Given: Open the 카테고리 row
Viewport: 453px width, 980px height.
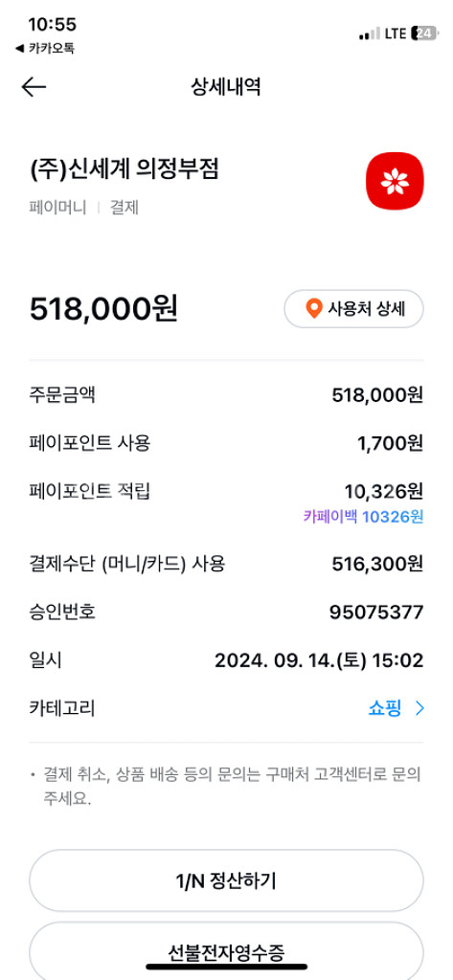Looking at the screenshot, I should click(226, 708).
